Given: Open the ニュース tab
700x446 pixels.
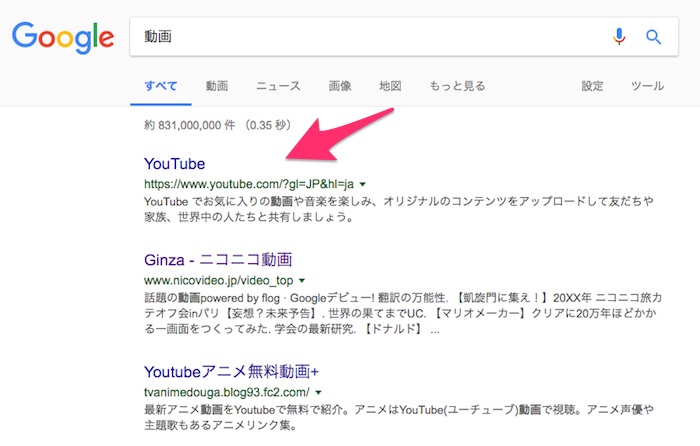Looking at the screenshot, I should pyautogui.click(x=278, y=86).
